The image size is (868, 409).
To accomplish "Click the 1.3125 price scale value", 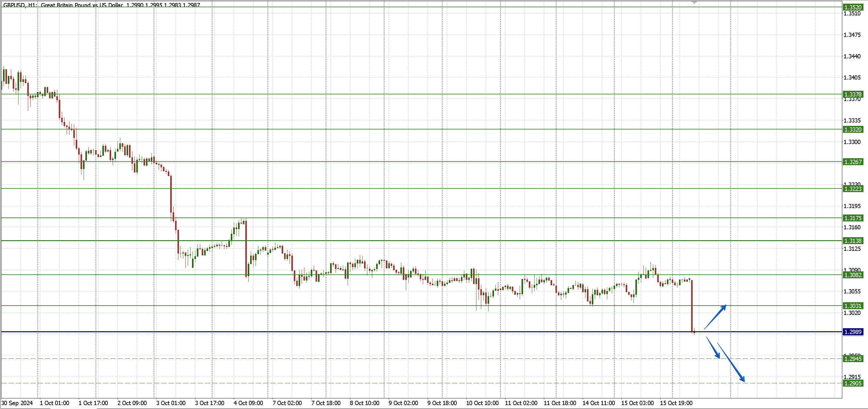I will pyautogui.click(x=852, y=248).
